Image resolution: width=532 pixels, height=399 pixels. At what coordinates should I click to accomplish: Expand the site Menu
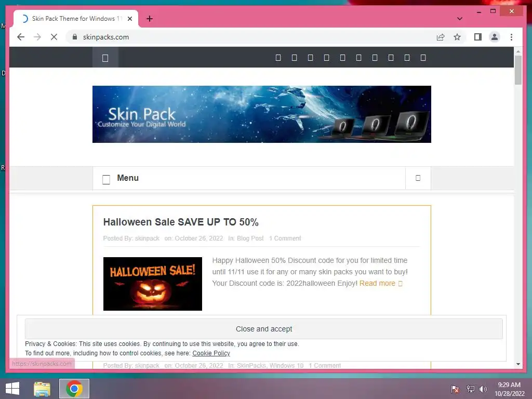pyautogui.click(x=121, y=178)
